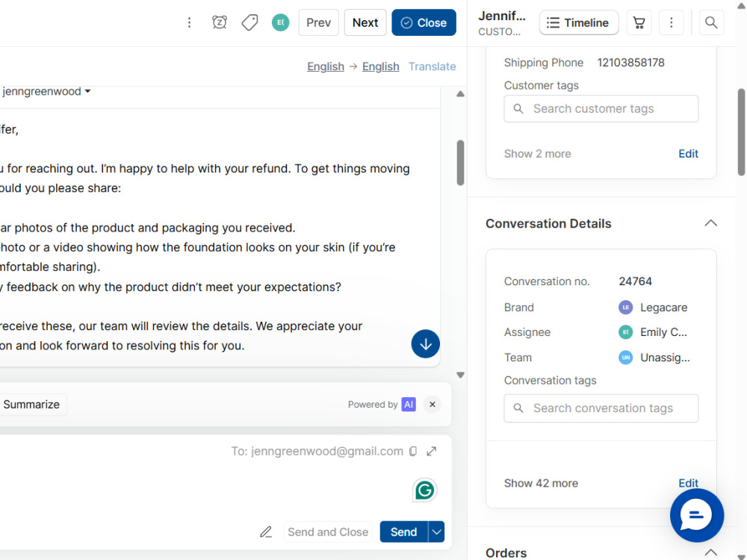Click the snooze alarm clock icon
747x560 pixels.
[220, 22]
